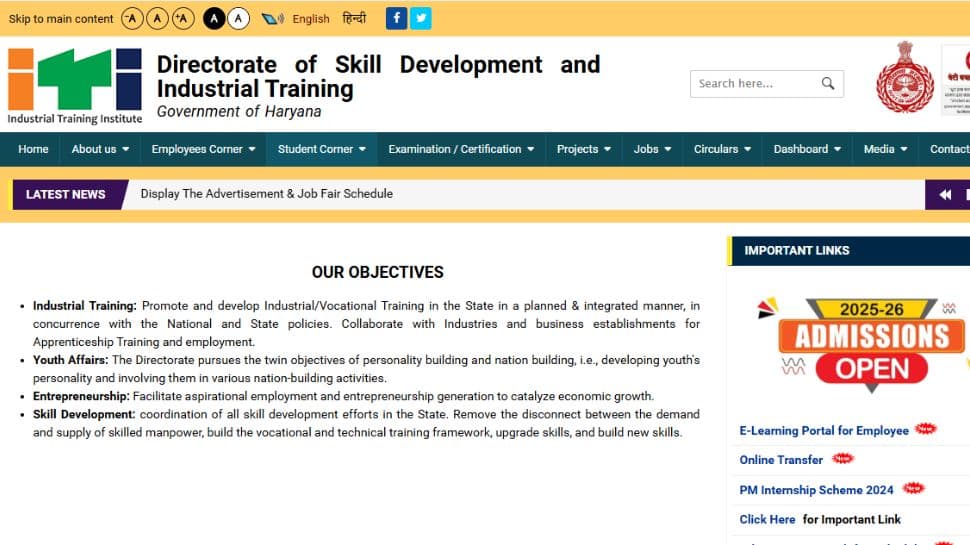Open the Online Transfer link
This screenshot has width=970, height=545.
coord(781,460)
